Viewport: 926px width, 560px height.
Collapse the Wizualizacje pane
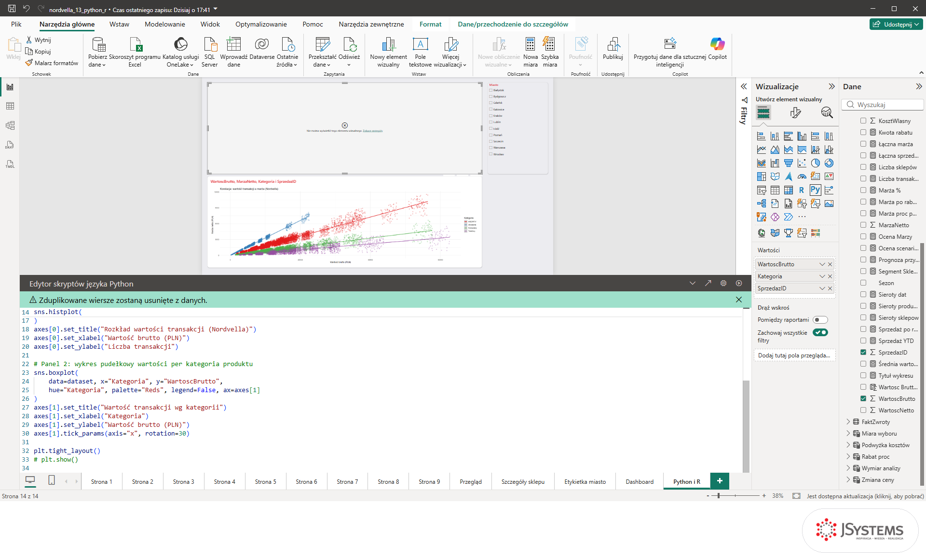[x=831, y=86]
